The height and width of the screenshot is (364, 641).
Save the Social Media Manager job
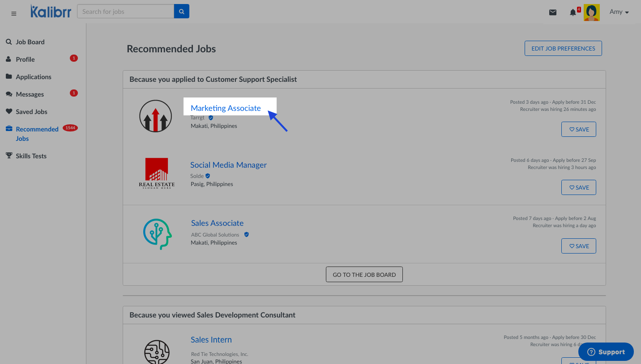click(x=578, y=187)
